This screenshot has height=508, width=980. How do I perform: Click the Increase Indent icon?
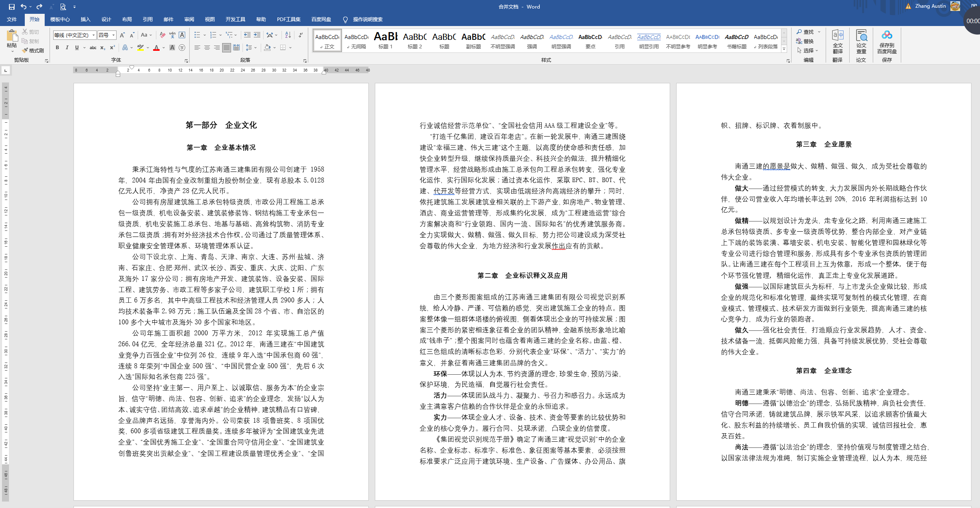pyautogui.click(x=257, y=35)
